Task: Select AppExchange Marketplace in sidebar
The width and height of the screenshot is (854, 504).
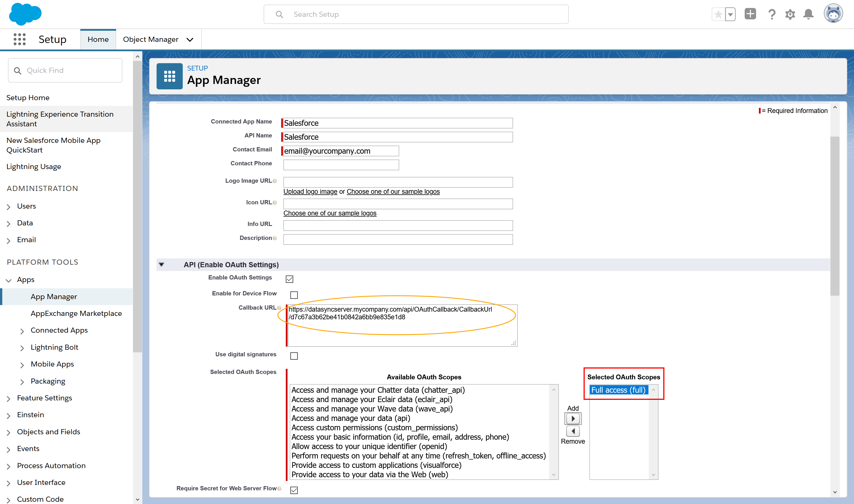Action: click(76, 313)
